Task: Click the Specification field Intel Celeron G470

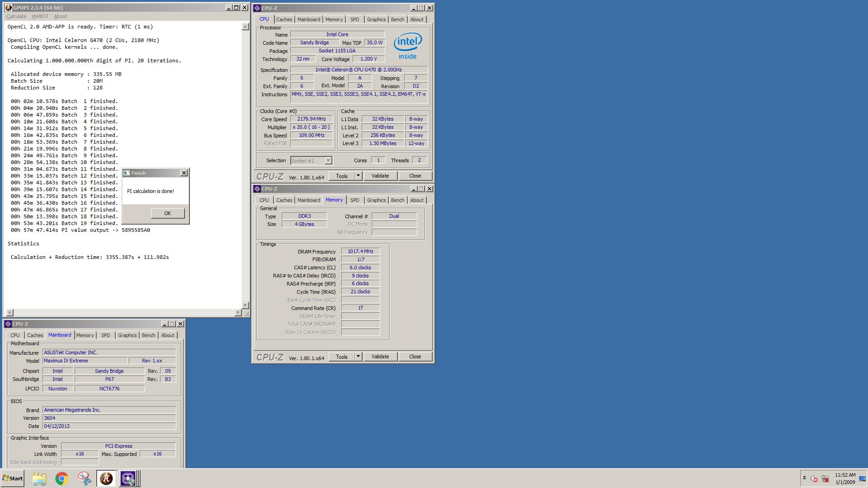Action: tap(359, 70)
